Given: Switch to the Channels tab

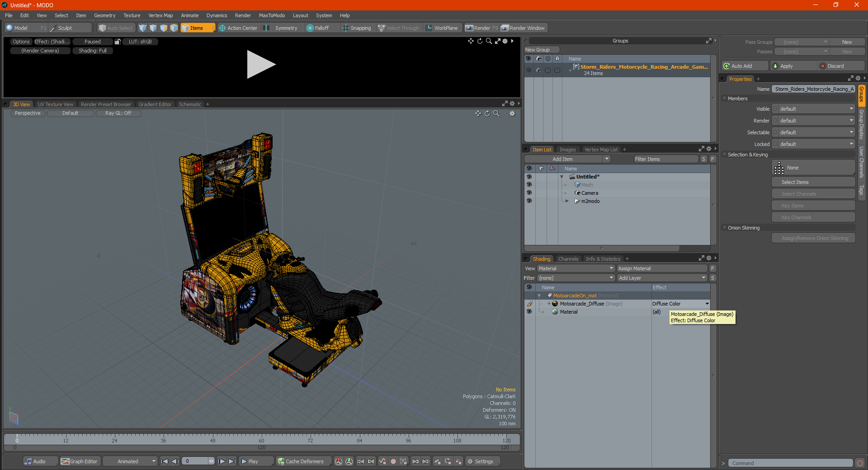Looking at the screenshot, I should coord(568,259).
